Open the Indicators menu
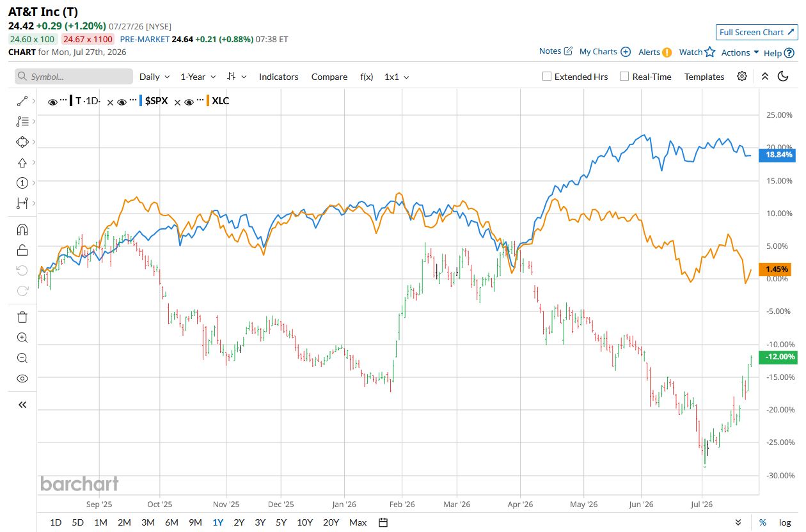The width and height of the screenshot is (806, 532). pos(278,77)
